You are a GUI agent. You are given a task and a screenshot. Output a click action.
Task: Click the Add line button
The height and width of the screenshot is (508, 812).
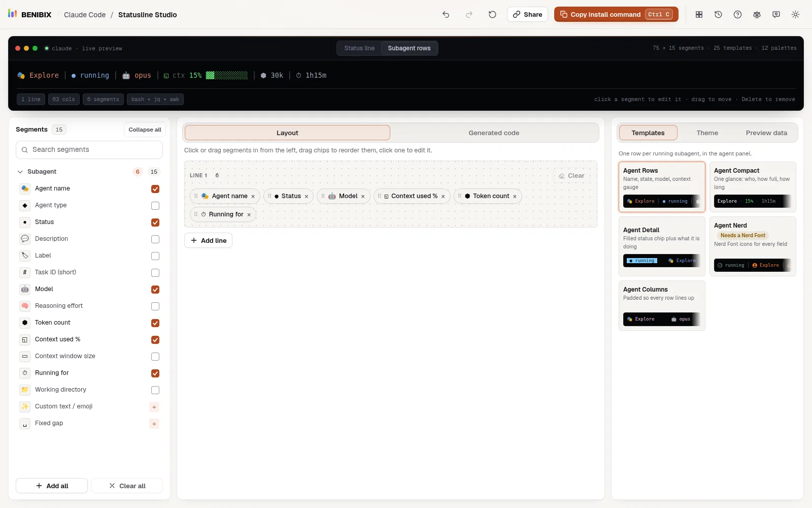(x=208, y=241)
